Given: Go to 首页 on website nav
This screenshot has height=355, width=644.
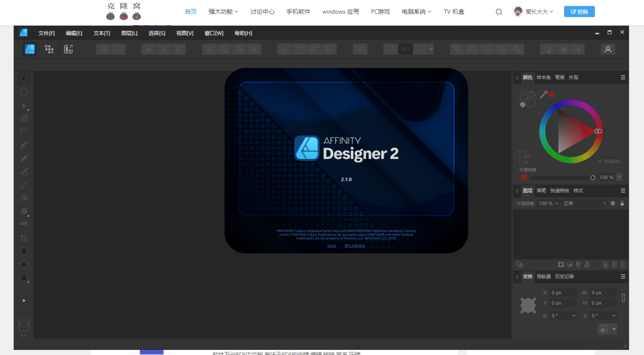Looking at the screenshot, I should (x=191, y=11).
